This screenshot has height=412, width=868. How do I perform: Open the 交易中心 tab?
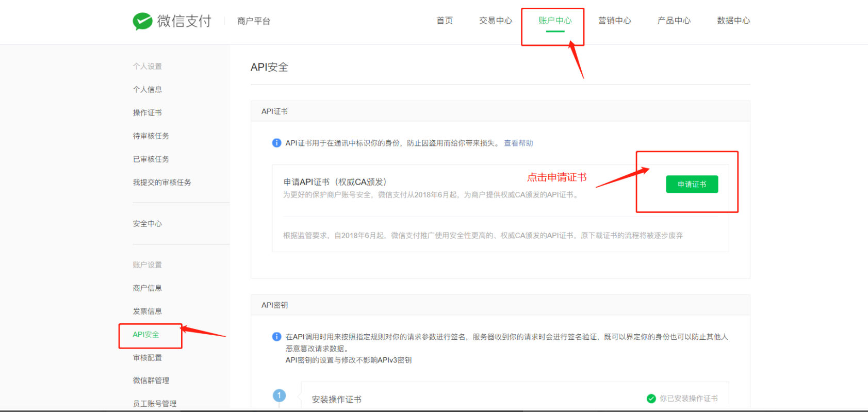(496, 21)
